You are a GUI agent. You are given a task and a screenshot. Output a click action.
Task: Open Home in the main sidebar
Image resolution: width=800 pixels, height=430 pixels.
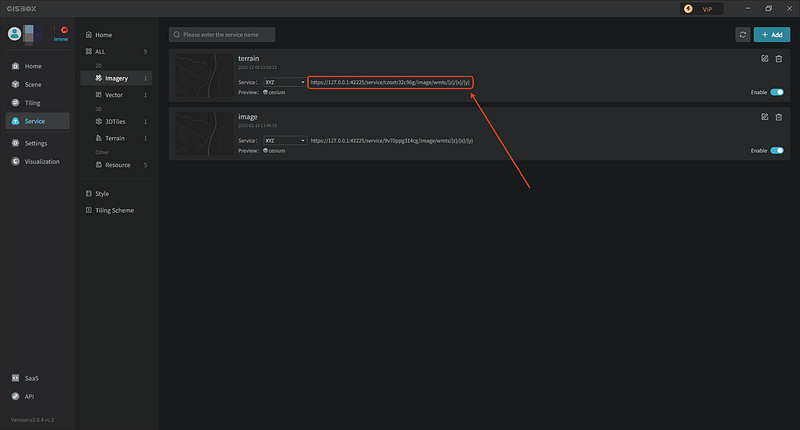(x=37, y=66)
